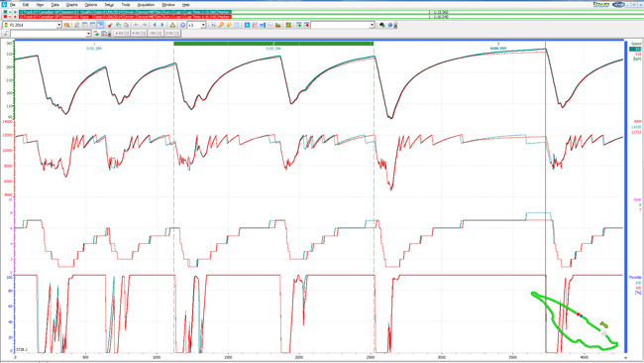Click the blue right arrow navigation icon
644x363 pixels.
pyautogui.click(x=161, y=25)
